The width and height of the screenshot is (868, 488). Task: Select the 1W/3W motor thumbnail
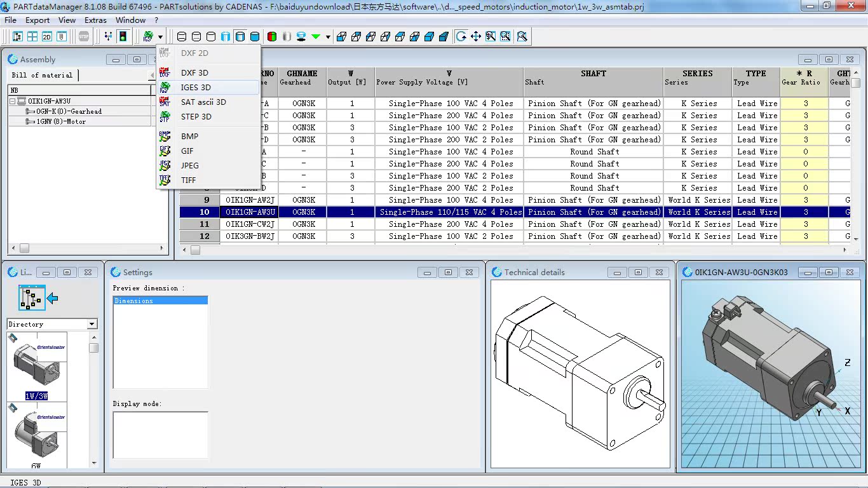[x=36, y=366]
